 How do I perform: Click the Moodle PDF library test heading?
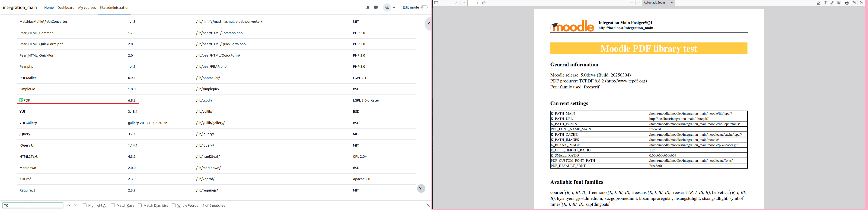click(x=649, y=49)
